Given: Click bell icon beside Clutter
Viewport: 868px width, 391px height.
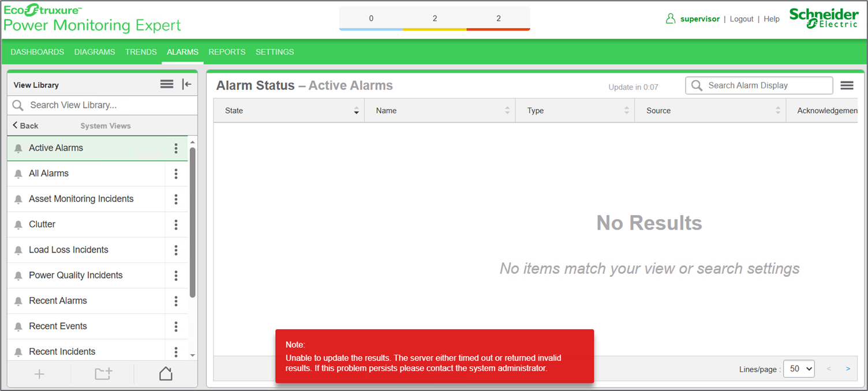Looking at the screenshot, I should [18, 224].
